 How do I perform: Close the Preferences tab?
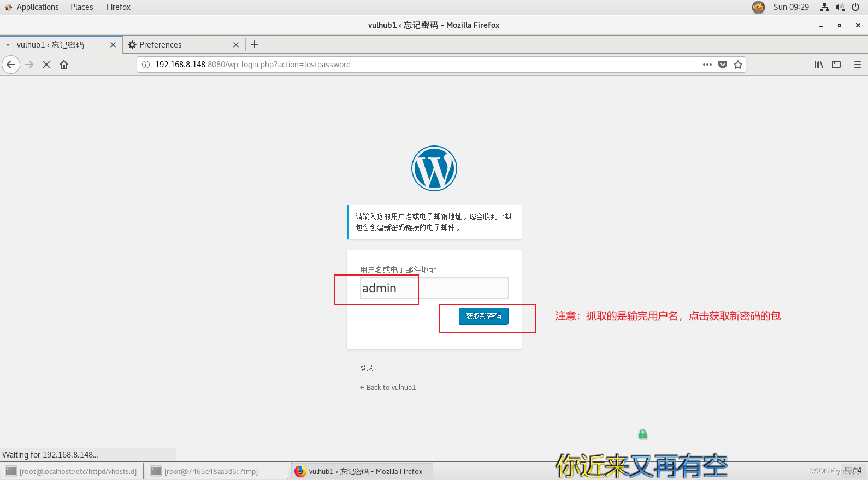(236, 45)
